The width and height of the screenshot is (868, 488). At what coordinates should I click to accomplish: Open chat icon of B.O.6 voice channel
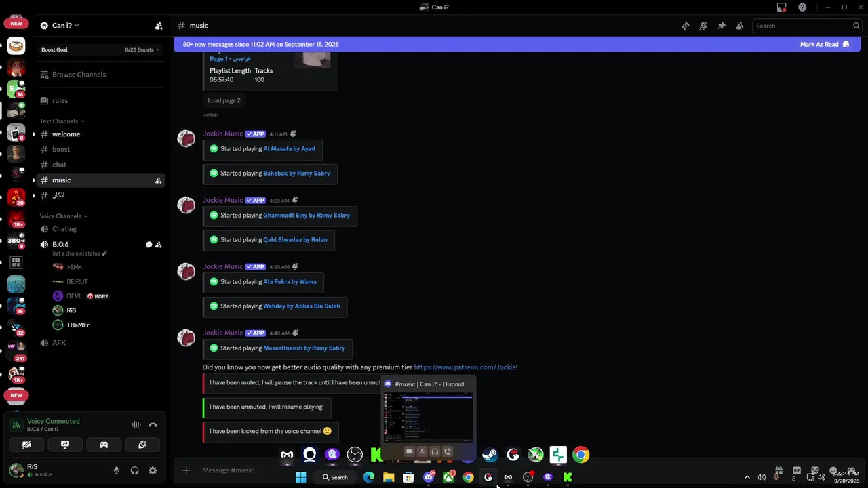(x=149, y=245)
